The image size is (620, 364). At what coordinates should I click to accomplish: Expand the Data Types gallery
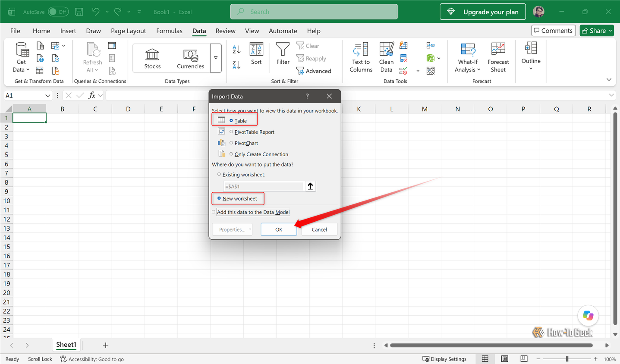(216, 58)
